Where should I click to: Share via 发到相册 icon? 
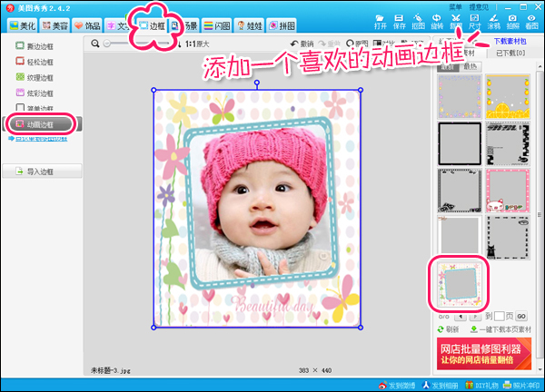point(426,385)
